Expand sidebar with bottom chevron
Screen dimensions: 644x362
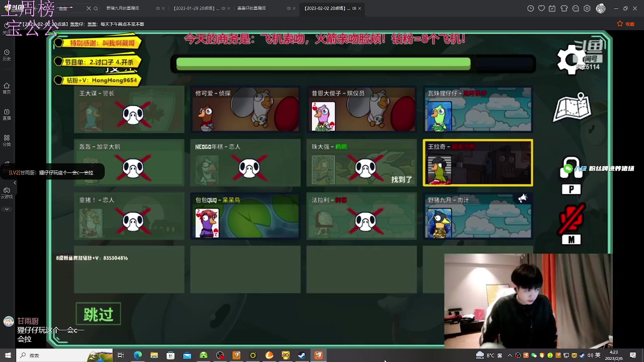click(x=7, y=209)
